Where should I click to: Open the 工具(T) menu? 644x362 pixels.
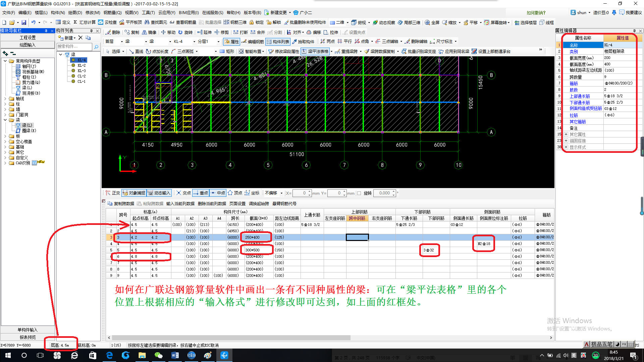(148, 12)
